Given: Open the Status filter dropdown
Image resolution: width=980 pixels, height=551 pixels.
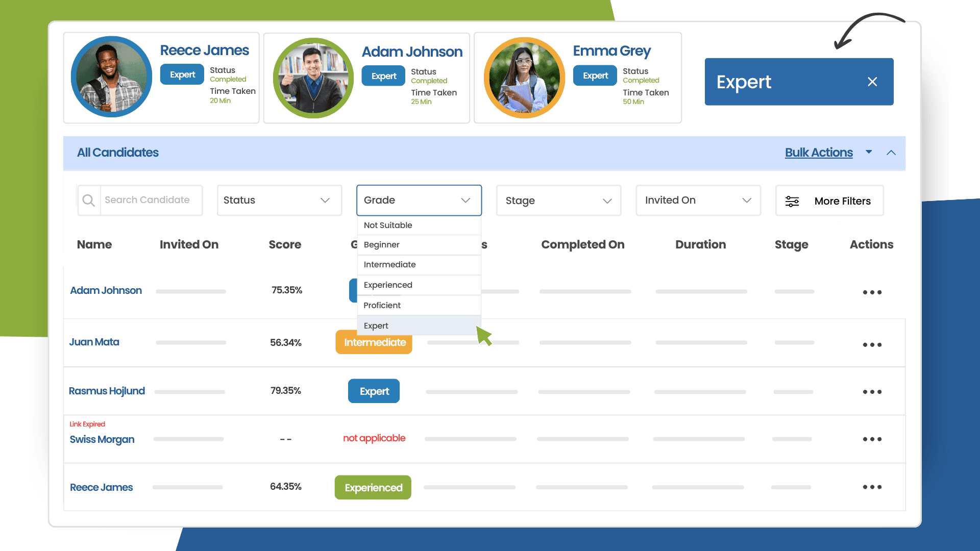Looking at the screenshot, I should click(x=279, y=201).
